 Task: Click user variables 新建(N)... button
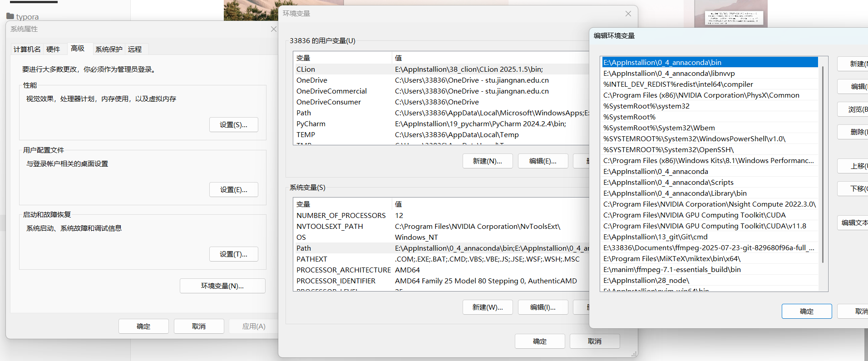coord(488,161)
